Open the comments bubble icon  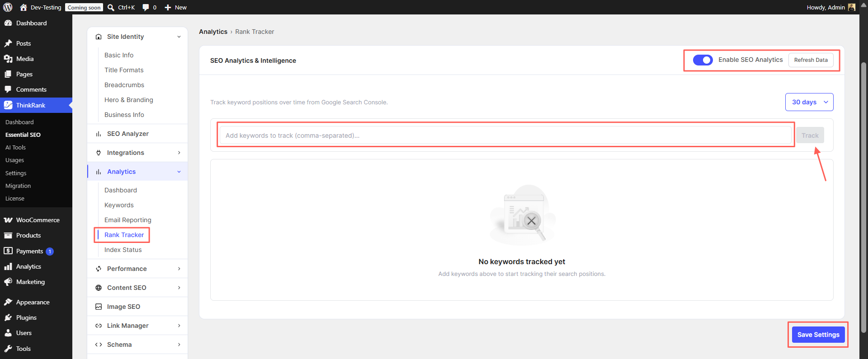pos(146,7)
